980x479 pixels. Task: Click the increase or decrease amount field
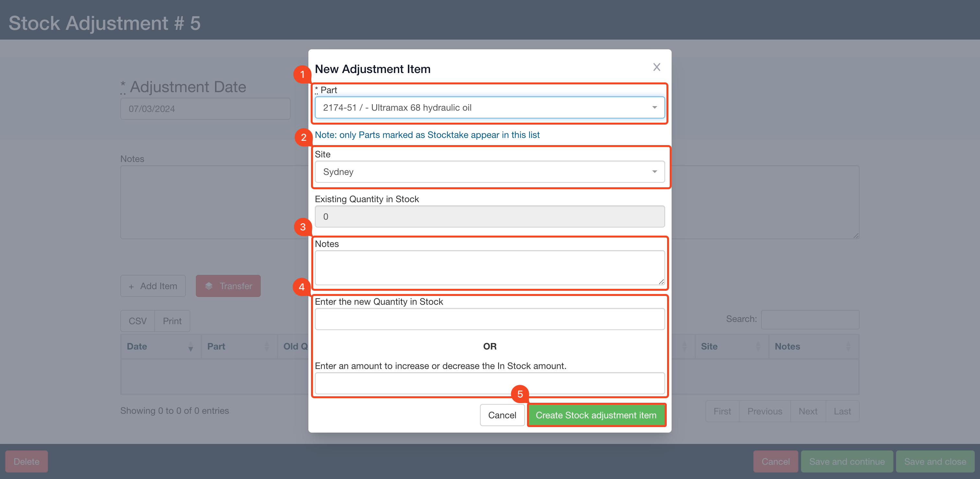489,383
